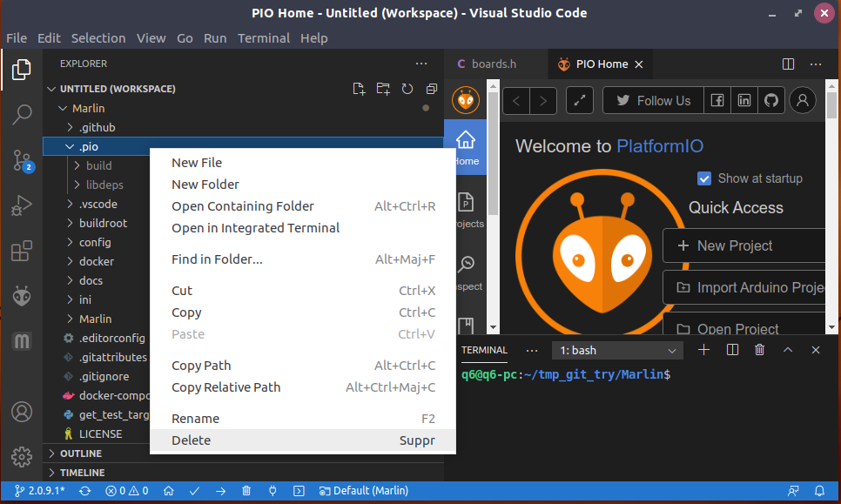Viewport: 841px width, 504px height.
Task: Open PIO account profile icon
Action: pos(803,100)
